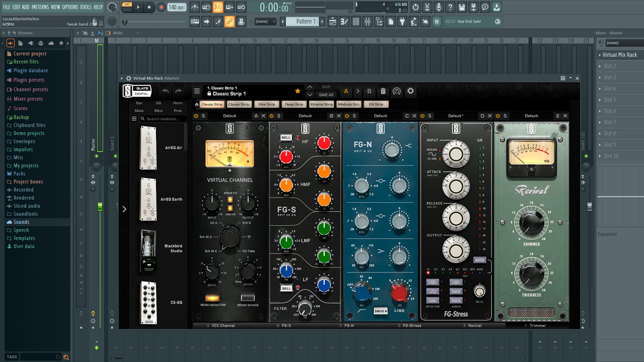Toggle the HF BELL button on FG-S
644x362 pixels.
[286, 138]
